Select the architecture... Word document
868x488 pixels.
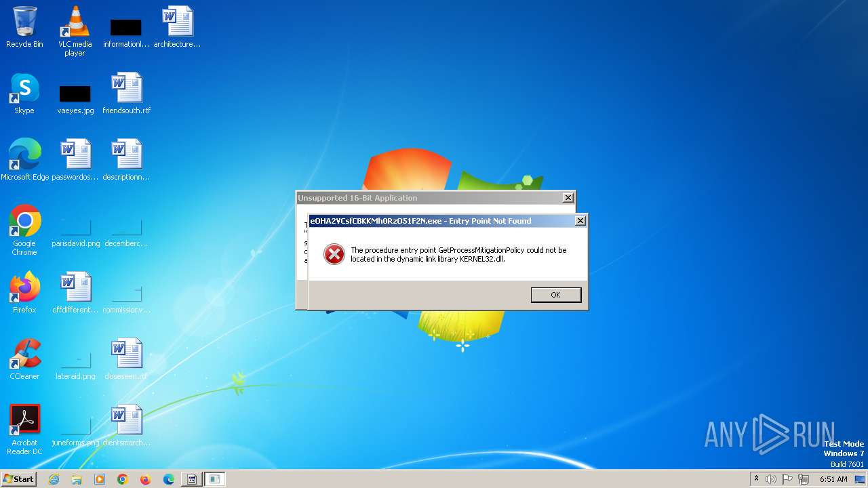click(x=177, y=28)
